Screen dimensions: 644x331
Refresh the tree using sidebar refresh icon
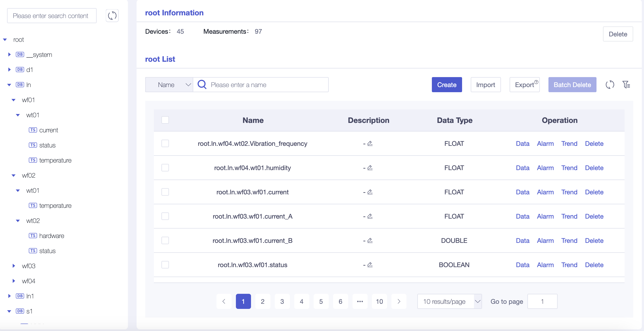coord(112,16)
